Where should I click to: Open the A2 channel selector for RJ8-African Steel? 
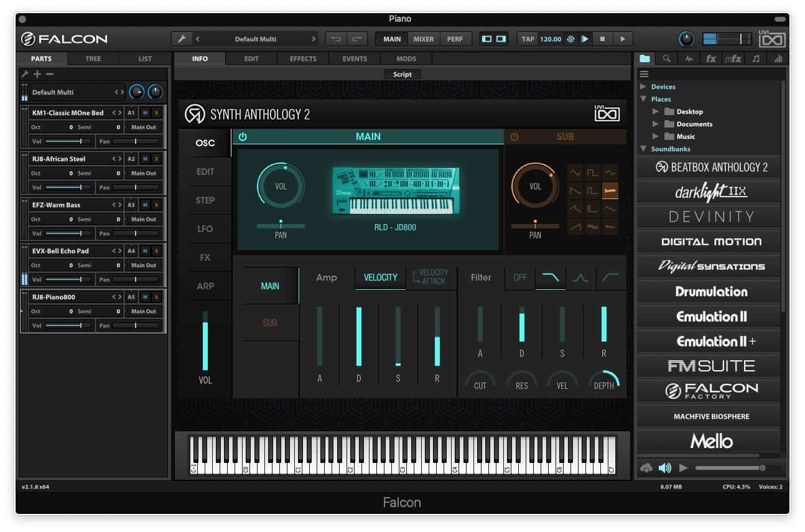[131, 159]
